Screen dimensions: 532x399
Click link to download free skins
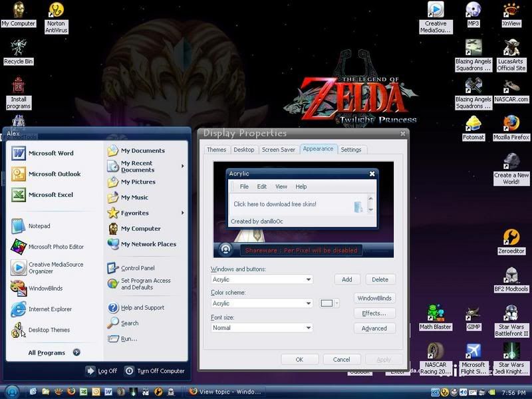click(275, 204)
